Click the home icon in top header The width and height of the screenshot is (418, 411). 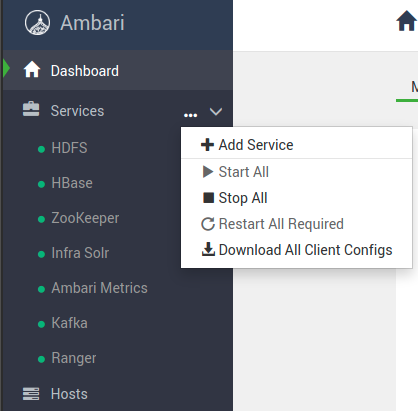pos(406,21)
